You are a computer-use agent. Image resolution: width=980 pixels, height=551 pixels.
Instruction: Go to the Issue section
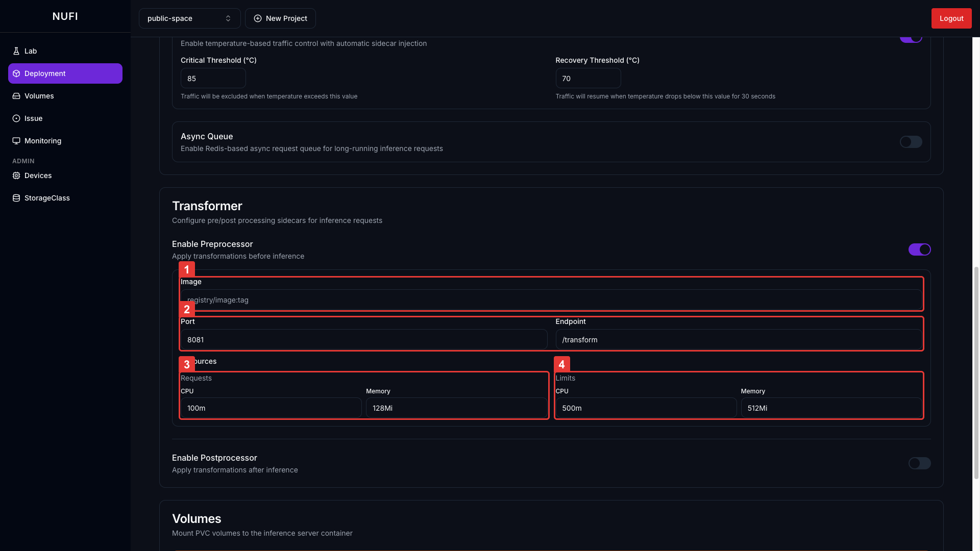tap(34, 118)
